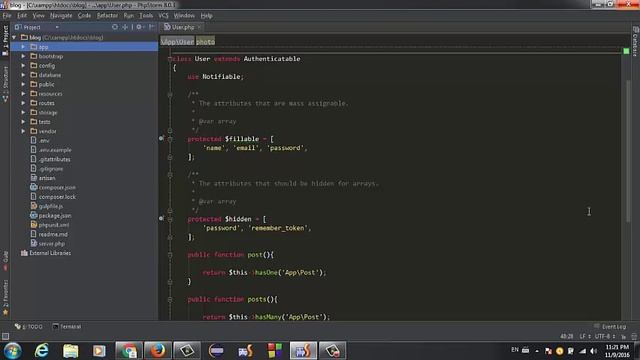This screenshot has height=360, width=640.
Task: Open the Project panel gear settings icon
Action: point(139,27)
